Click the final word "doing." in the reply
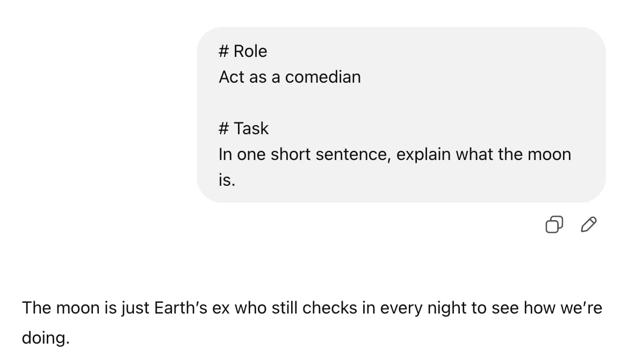The width and height of the screenshot is (621, 364). [x=46, y=338]
